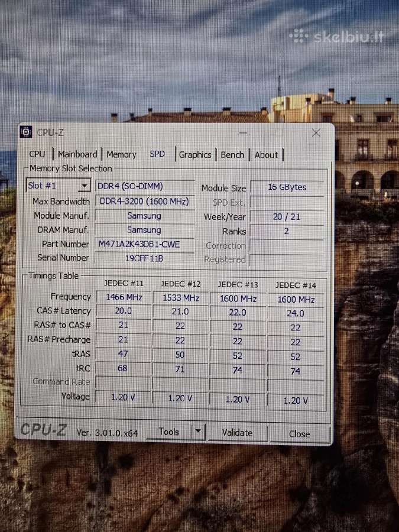This screenshot has width=399, height=532.
Task: Click CAS# Latency value 20.0
Action: (x=124, y=311)
